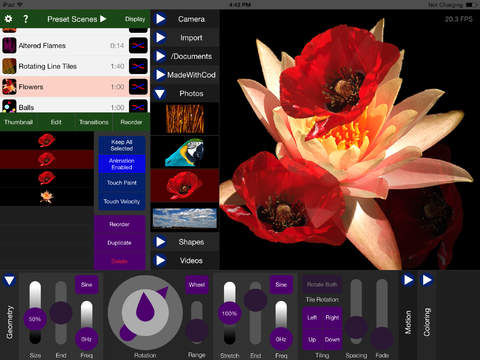Enable Touch Paint mode

click(x=122, y=183)
